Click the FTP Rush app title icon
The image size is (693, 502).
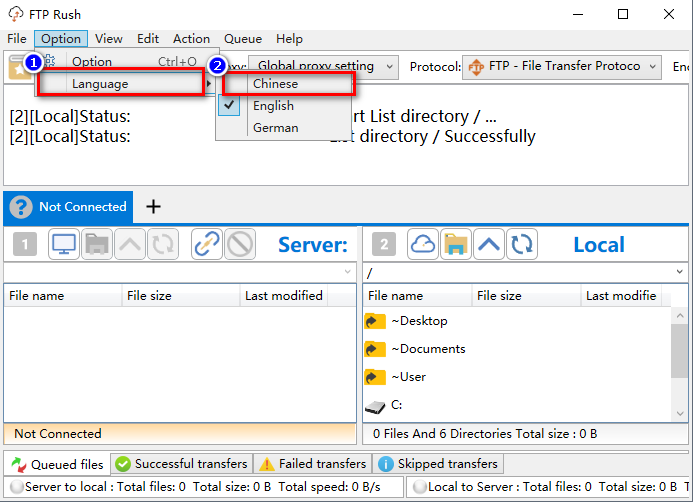point(16,14)
